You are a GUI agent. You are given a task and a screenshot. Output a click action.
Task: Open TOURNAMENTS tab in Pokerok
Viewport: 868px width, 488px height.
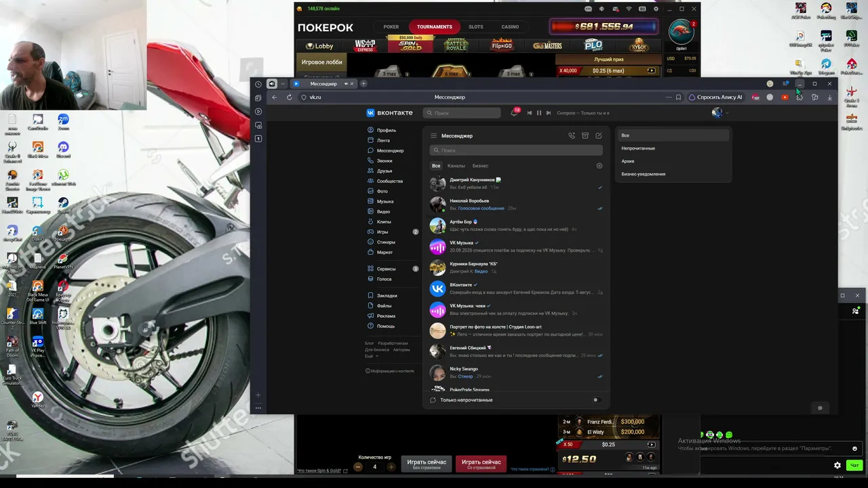point(435,27)
